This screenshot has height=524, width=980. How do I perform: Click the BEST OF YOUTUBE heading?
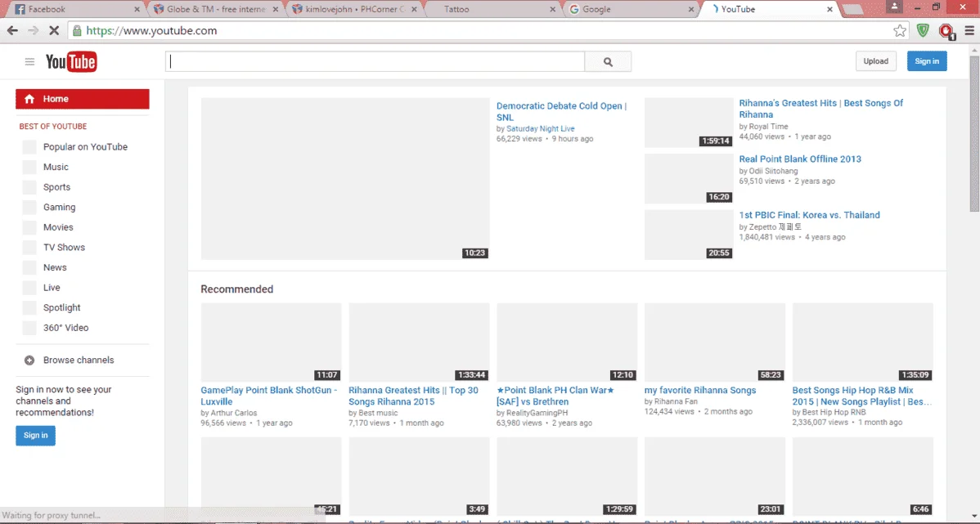point(53,126)
